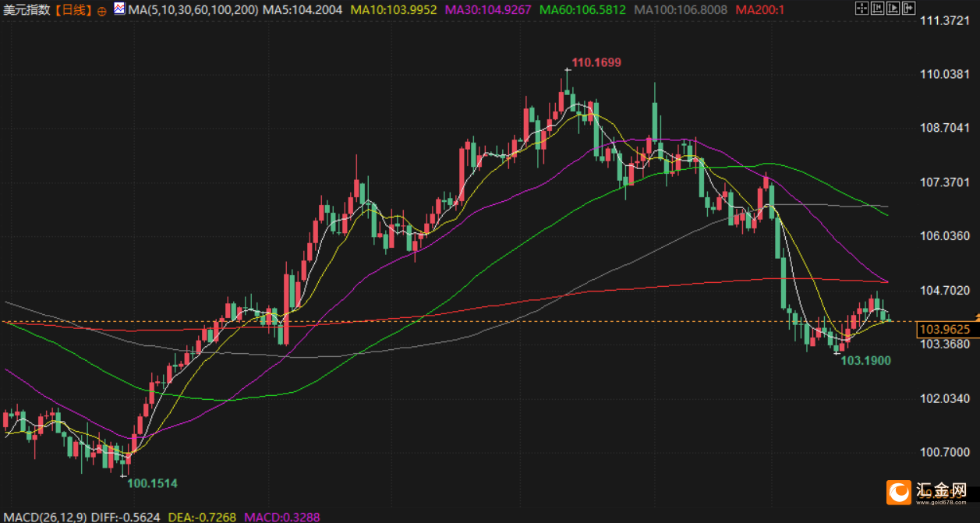Click the 107.3701 price axis label
980x523 pixels.
(945, 182)
